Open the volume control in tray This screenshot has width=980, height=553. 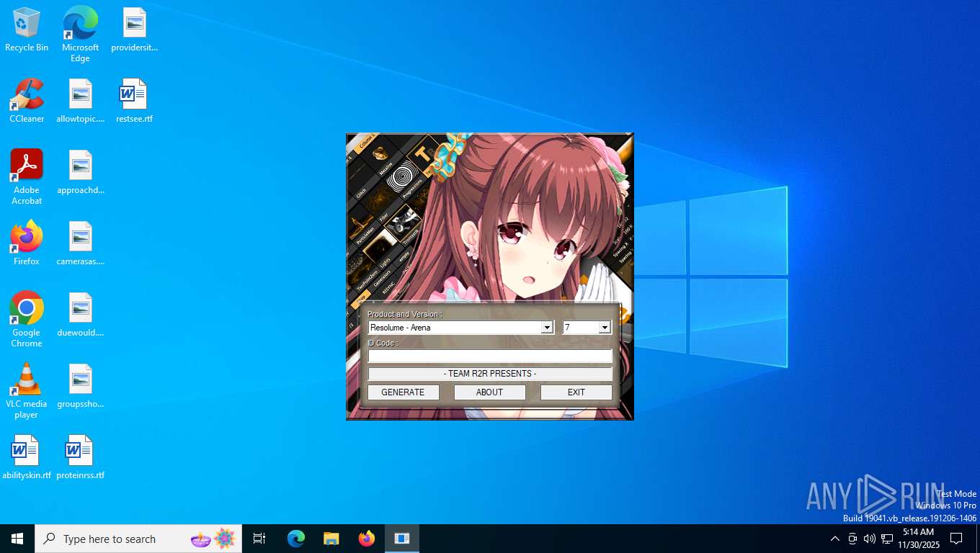point(869,539)
